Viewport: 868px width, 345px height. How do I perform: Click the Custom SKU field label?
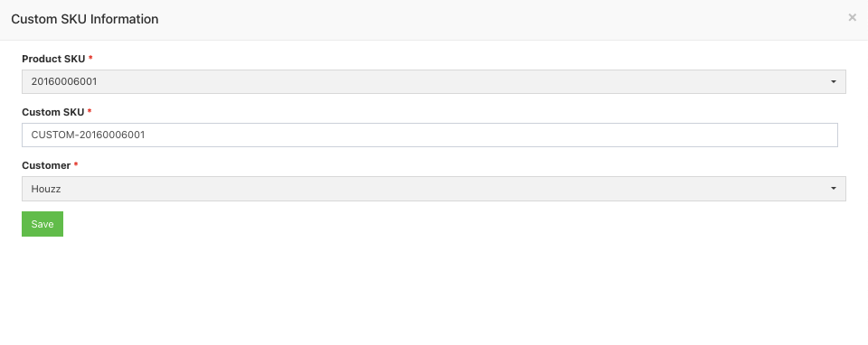53,112
